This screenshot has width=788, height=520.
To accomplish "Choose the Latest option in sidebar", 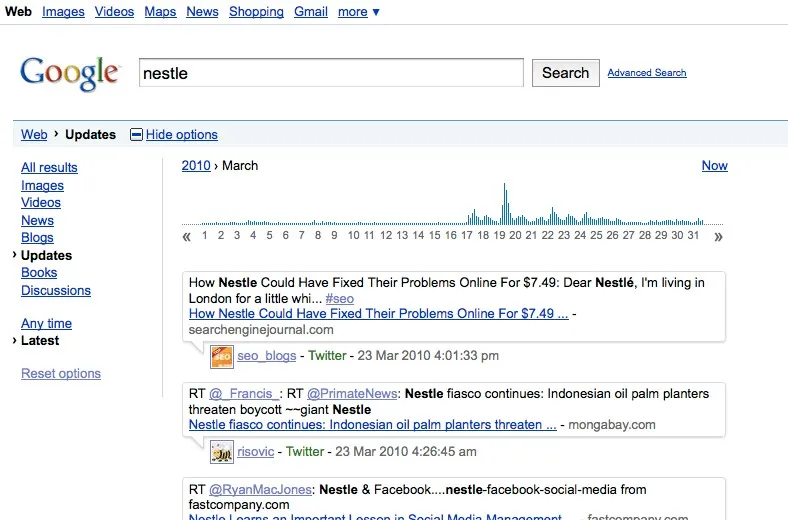I will pyautogui.click(x=40, y=341).
